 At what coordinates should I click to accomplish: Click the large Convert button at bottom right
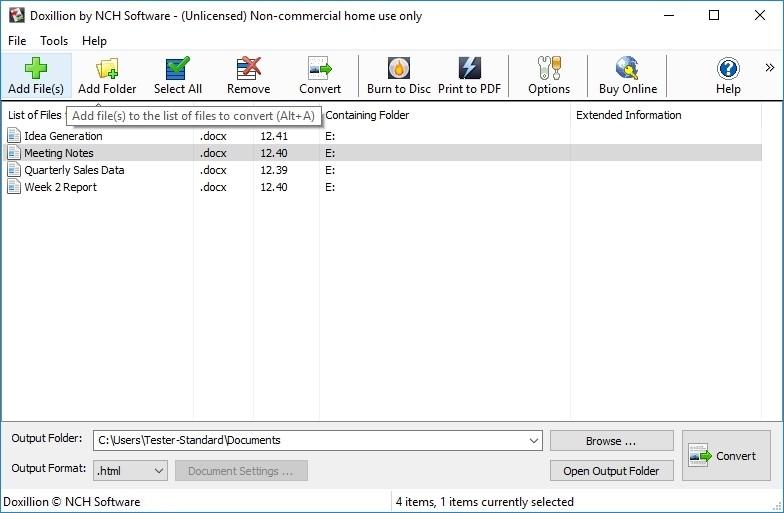(x=726, y=456)
